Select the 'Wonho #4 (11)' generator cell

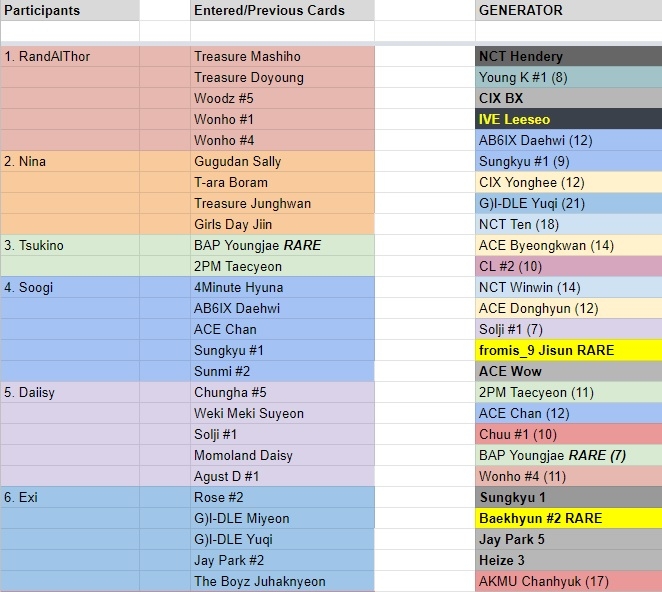[568, 476]
